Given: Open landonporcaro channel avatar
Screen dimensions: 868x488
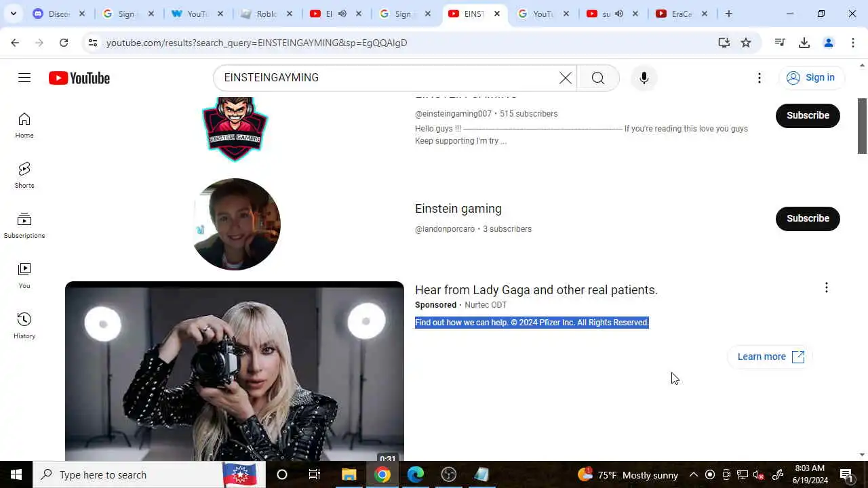Looking at the screenshot, I should 235,224.
